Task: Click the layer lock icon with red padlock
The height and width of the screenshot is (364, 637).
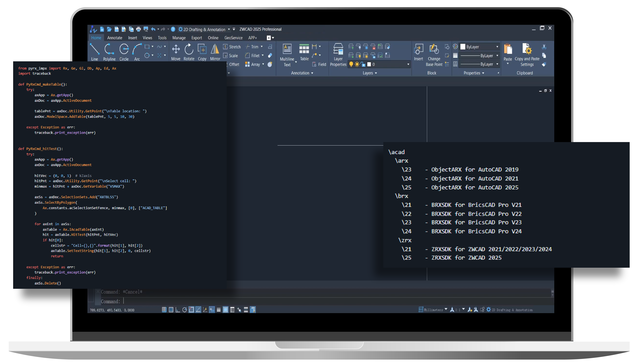Action: pyautogui.click(x=373, y=47)
